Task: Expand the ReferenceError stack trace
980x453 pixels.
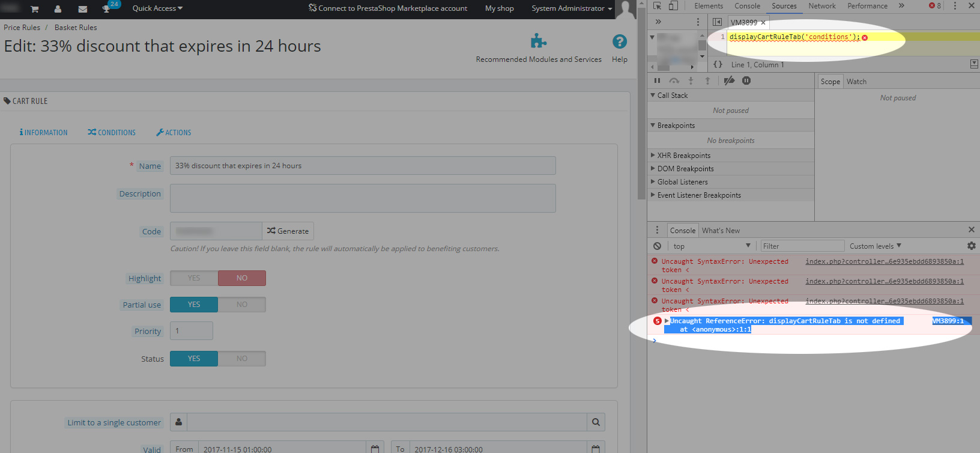Action: tap(667, 321)
